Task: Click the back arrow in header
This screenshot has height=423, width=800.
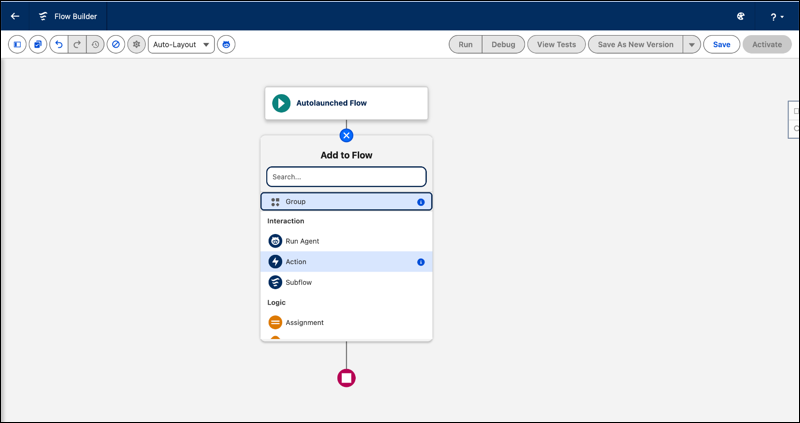Action: click(15, 16)
